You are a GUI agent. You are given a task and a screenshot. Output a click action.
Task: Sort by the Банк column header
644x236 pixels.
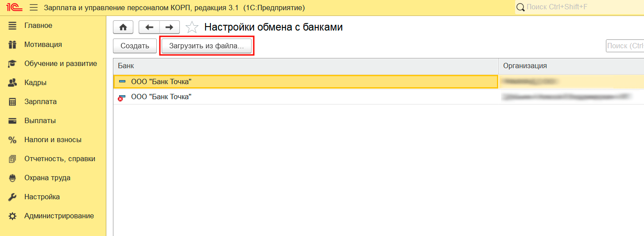click(306, 66)
